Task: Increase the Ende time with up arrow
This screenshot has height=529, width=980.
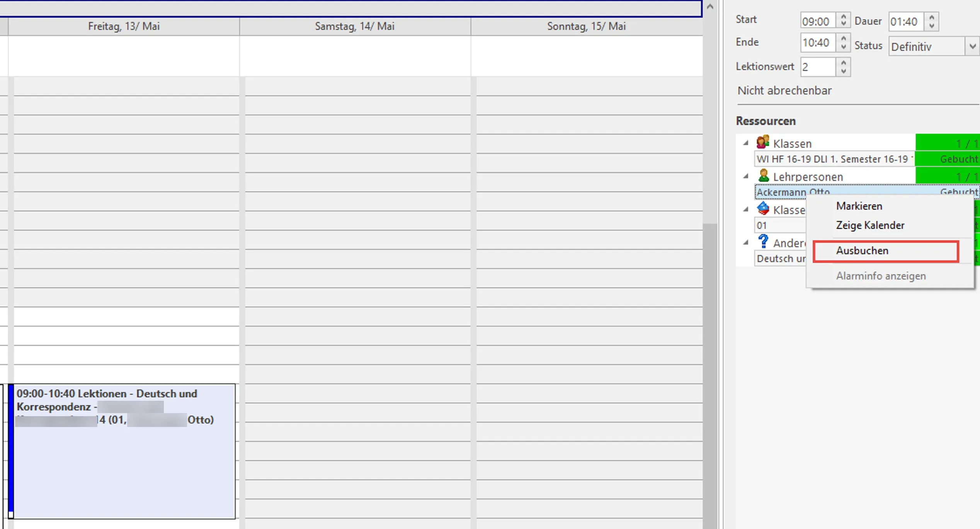Action: pos(844,38)
